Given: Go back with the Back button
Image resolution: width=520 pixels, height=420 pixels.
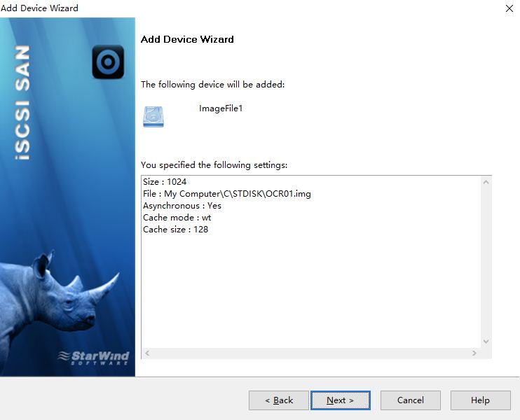Looking at the screenshot, I should click(279, 400).
